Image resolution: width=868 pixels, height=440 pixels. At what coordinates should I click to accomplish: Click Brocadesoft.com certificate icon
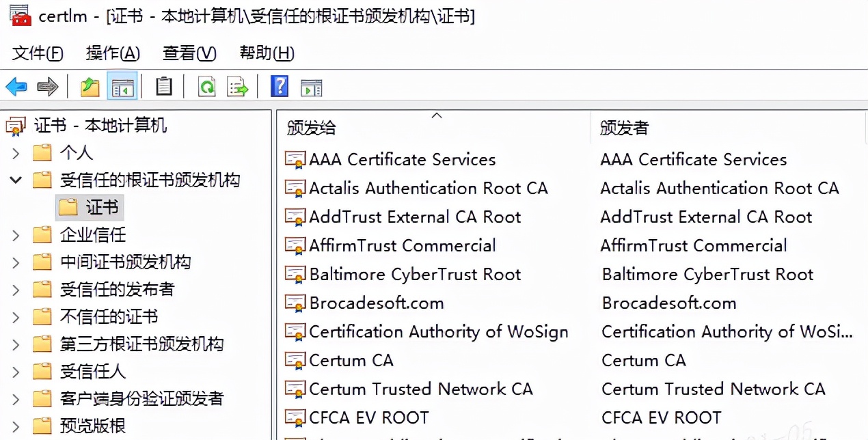click(295, 303)
